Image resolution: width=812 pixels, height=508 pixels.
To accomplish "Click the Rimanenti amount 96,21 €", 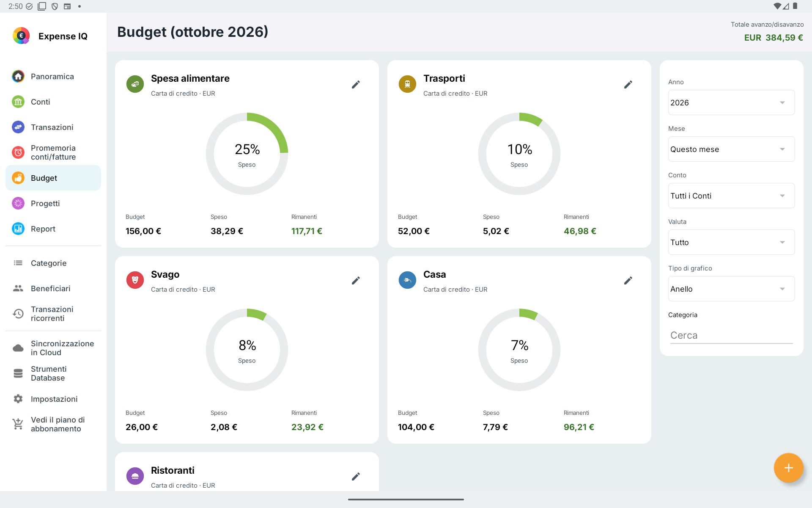I will [579, 427].
